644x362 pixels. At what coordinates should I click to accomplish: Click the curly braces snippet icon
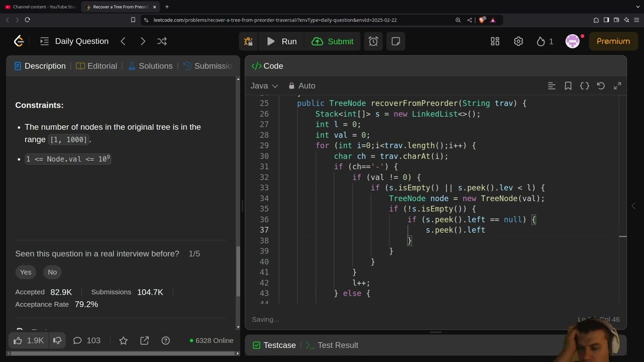pyautogui.click(x=585, y=86)
